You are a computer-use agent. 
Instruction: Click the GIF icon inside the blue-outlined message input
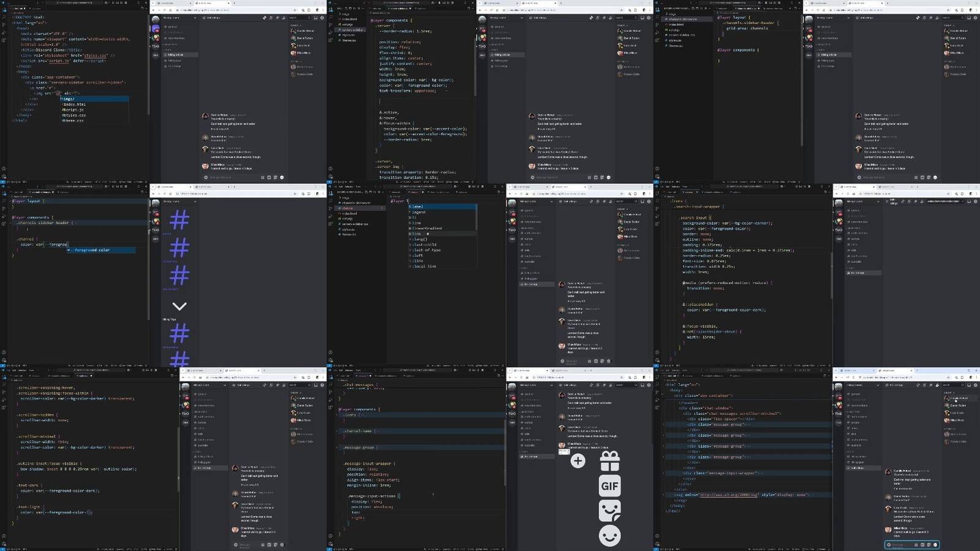pyautogui.click(x=922, y=544)
